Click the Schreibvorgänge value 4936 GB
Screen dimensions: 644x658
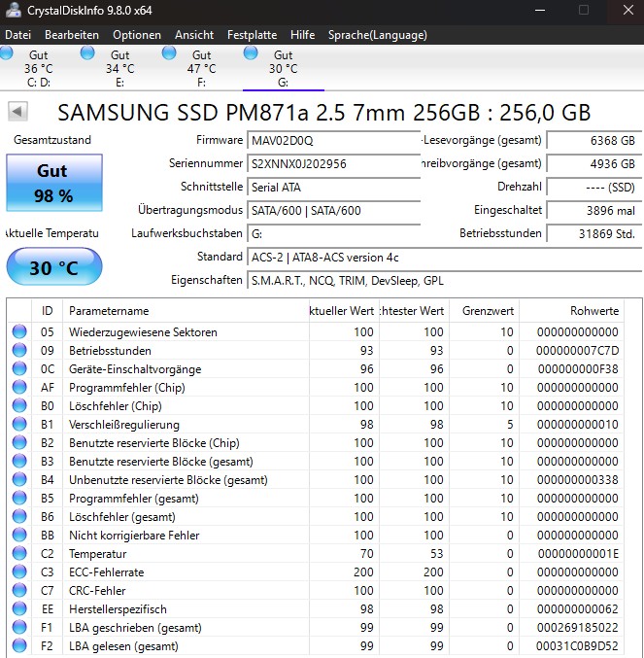click(594, 163)
